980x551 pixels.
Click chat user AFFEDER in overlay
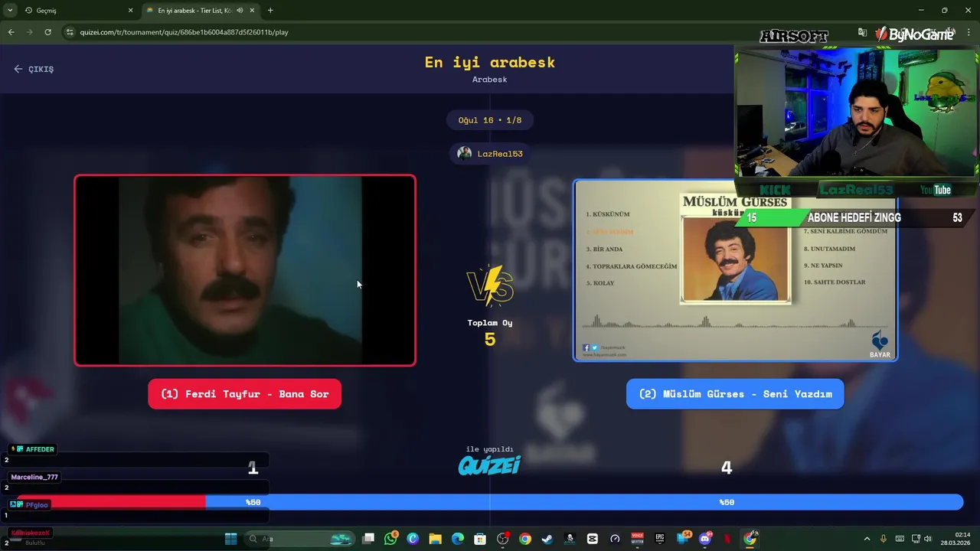(x=32, y=449)
